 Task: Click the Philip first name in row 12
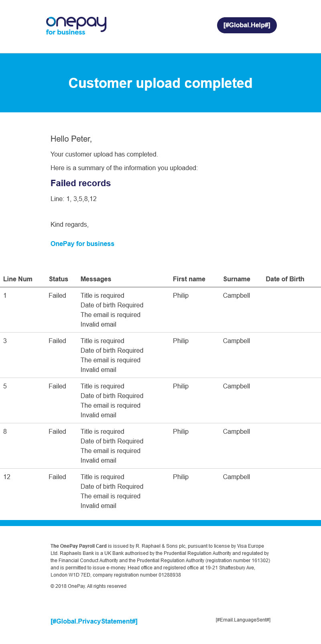(x=181, y=477)
